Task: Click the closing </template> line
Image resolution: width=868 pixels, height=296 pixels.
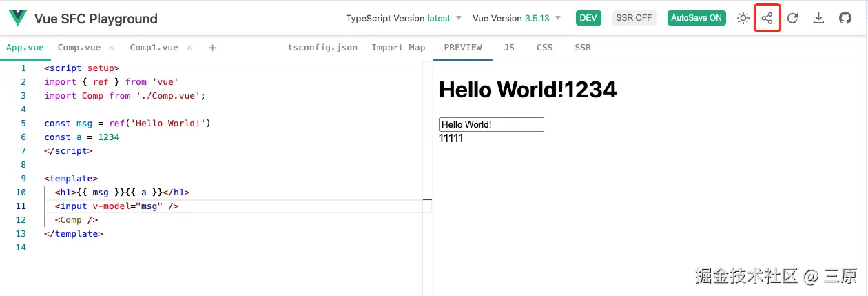Action: [x=74, y=234]
